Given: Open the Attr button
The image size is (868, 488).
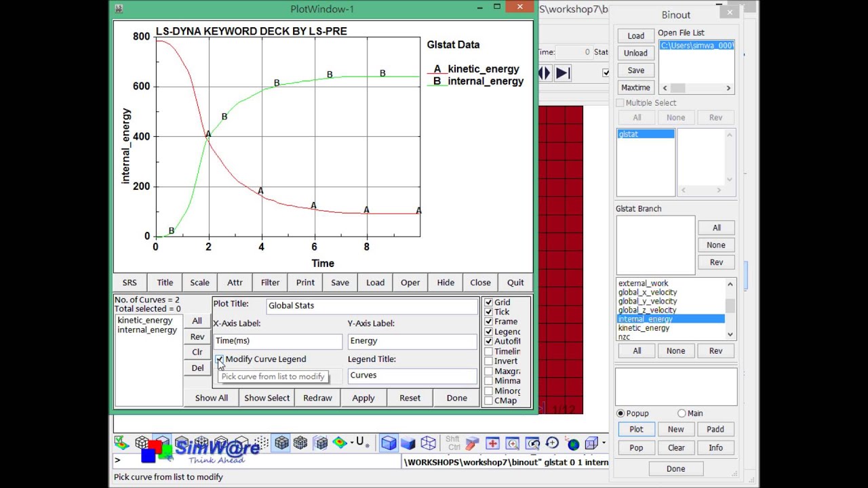Looking at the screenshot, I should [235, 283].
